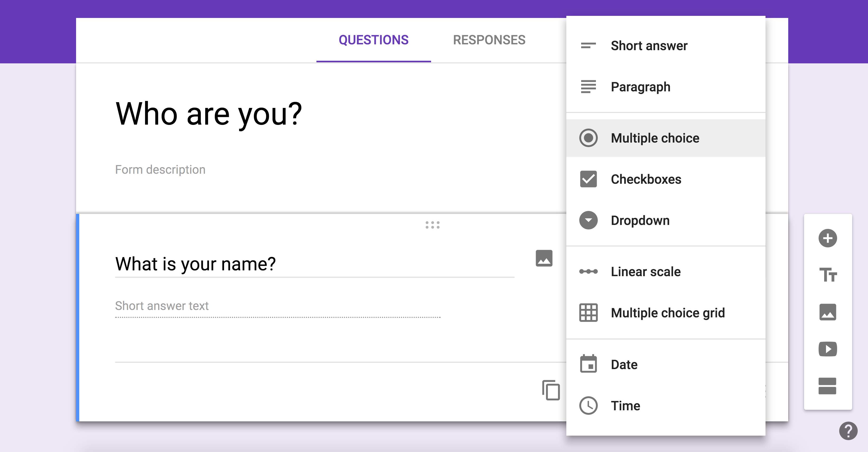
Task: Duplicate the question using copy icon
Action: pyautogui.click(x=551, y=390)
